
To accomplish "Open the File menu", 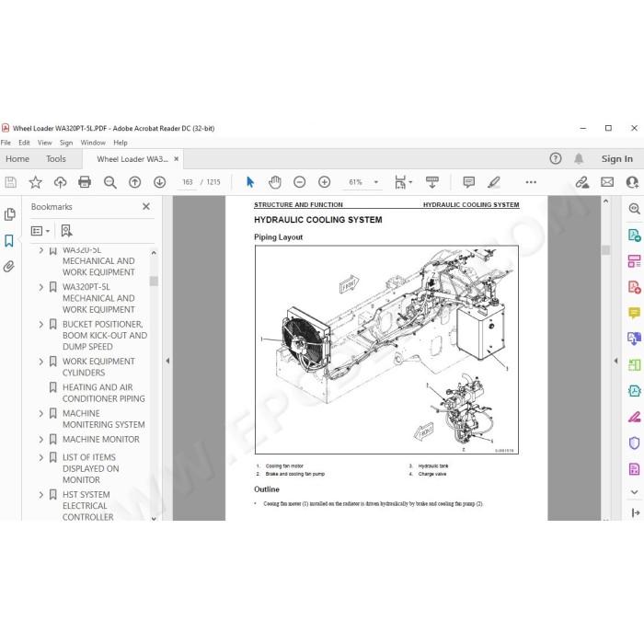I will 6,143.
